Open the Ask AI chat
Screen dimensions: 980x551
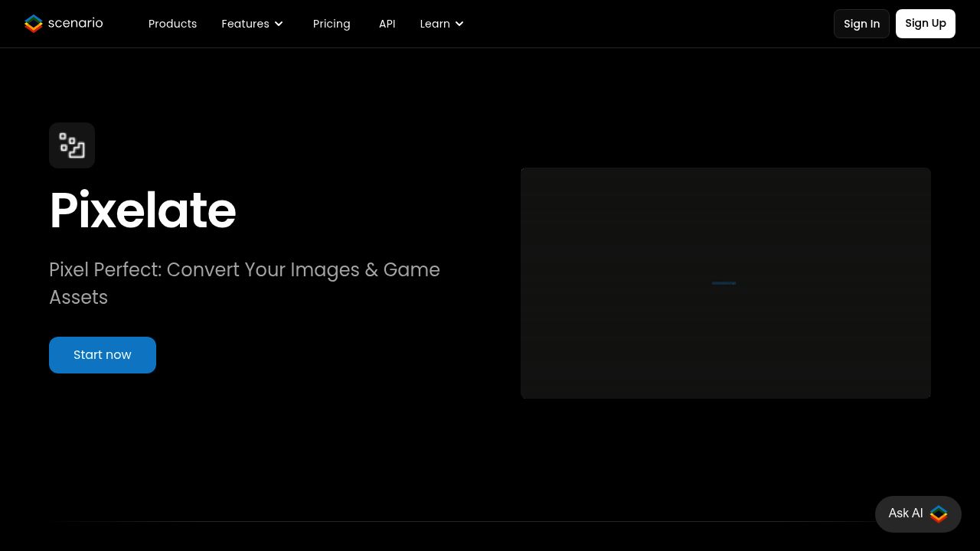pos(918,514)
